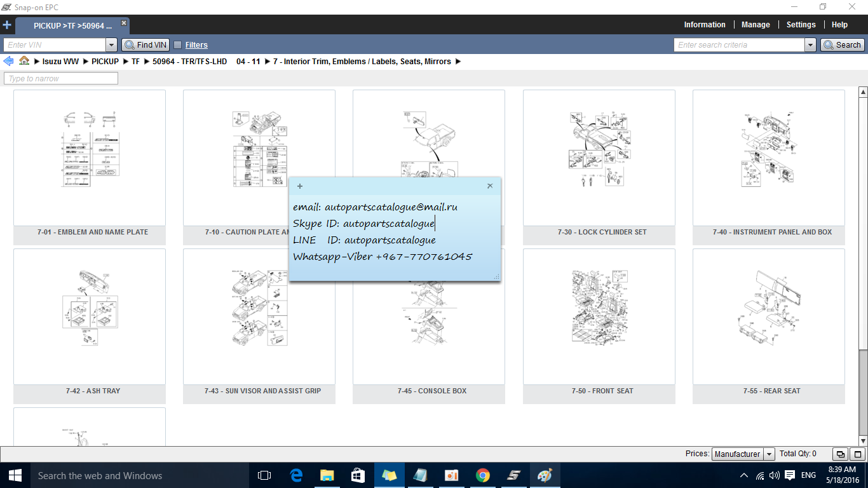Open the Windows Start menu
Screen dimensions: 868x488
[x=15, y=475]
